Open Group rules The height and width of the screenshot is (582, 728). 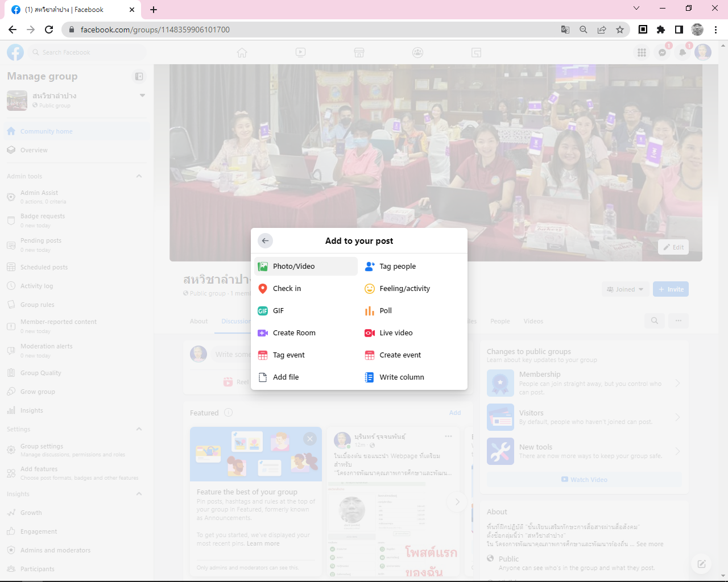point(77,305)
